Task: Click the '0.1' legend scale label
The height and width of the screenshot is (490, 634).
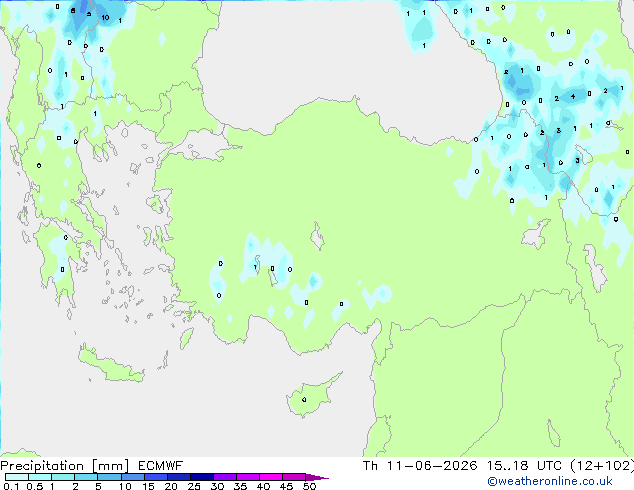Action: [11, 486]
